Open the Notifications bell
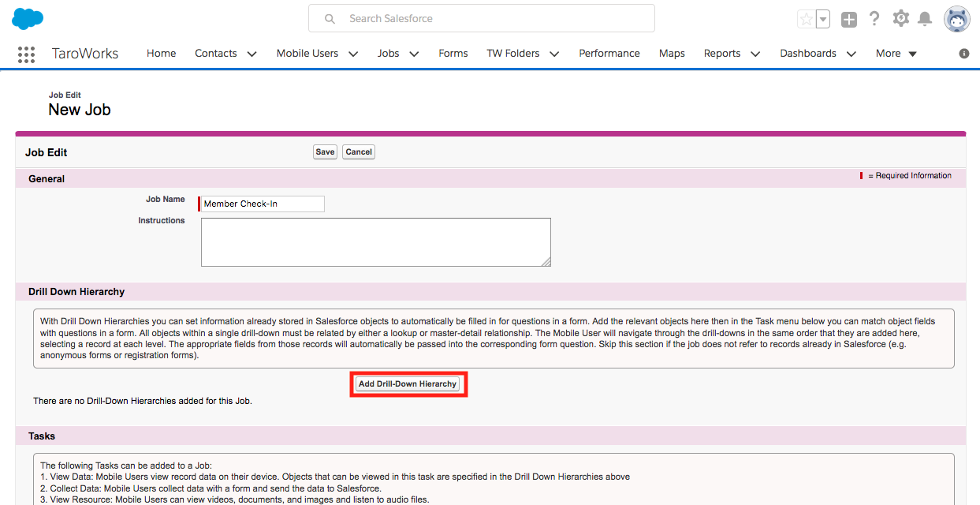 pyautogui.click(x=925, y=19)
